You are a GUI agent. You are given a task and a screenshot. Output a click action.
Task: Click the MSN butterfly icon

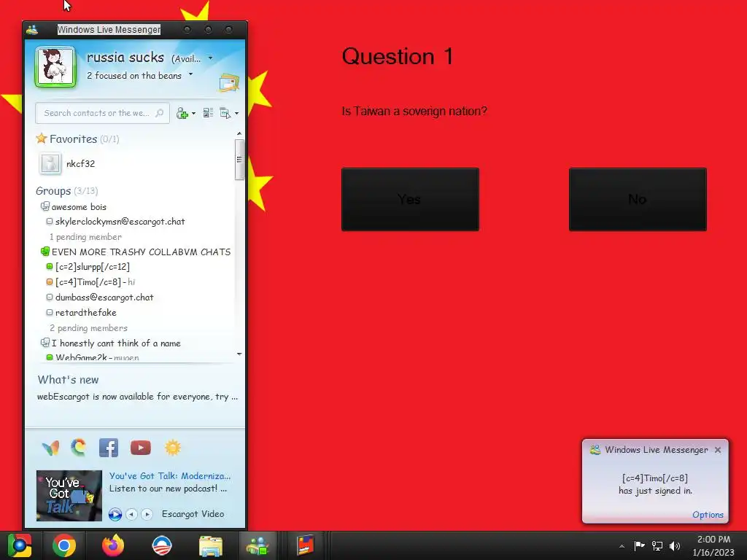tap(51, 448)
